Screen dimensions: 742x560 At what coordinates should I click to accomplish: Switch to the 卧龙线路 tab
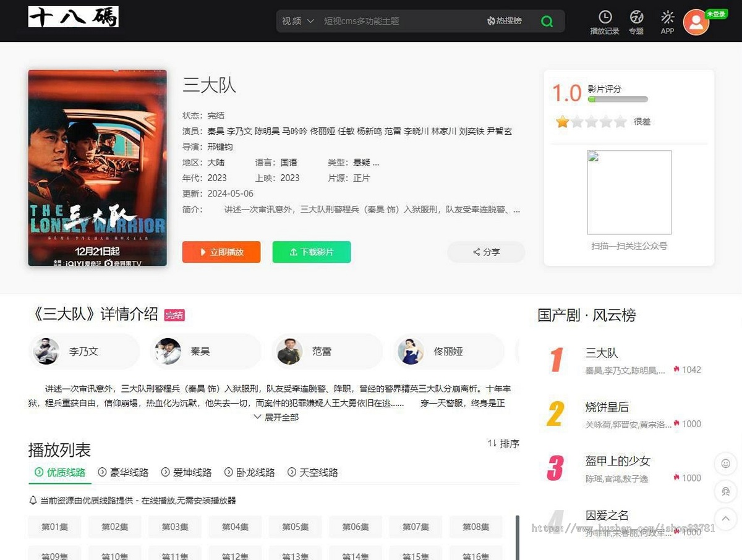[249, 472]
